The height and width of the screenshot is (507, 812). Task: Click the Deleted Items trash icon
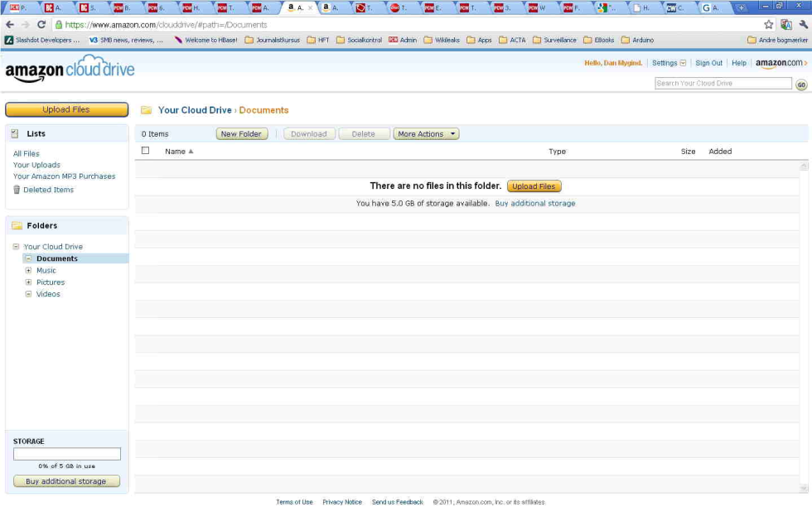pyautogui.click(x=17, y=190)
